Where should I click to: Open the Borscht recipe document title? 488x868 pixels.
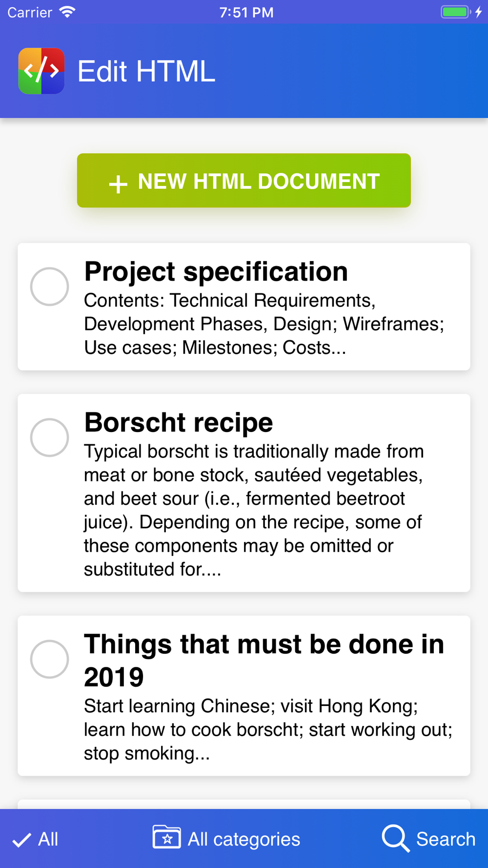[x=178, y=422]
